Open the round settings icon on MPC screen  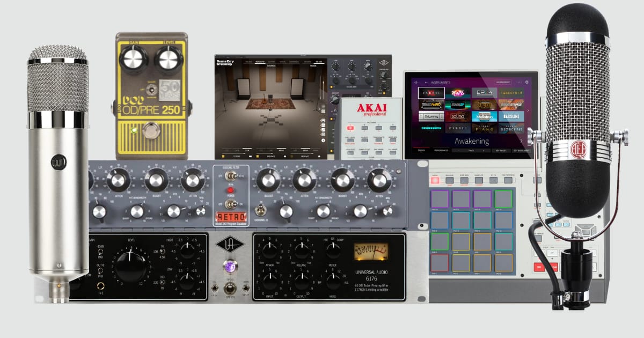[x=526, y=82]
